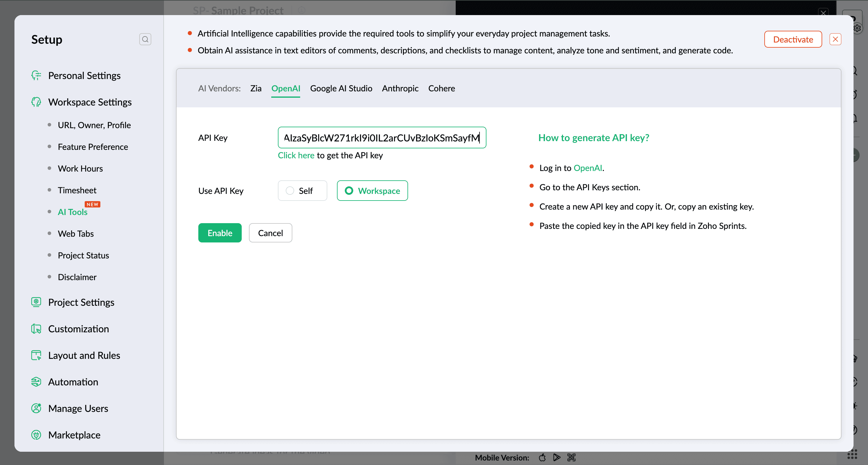The height and width of the screenshot is (465, 868).
Task: Open the apps grid icon at bottom right
Action: [x=852, y=454]
